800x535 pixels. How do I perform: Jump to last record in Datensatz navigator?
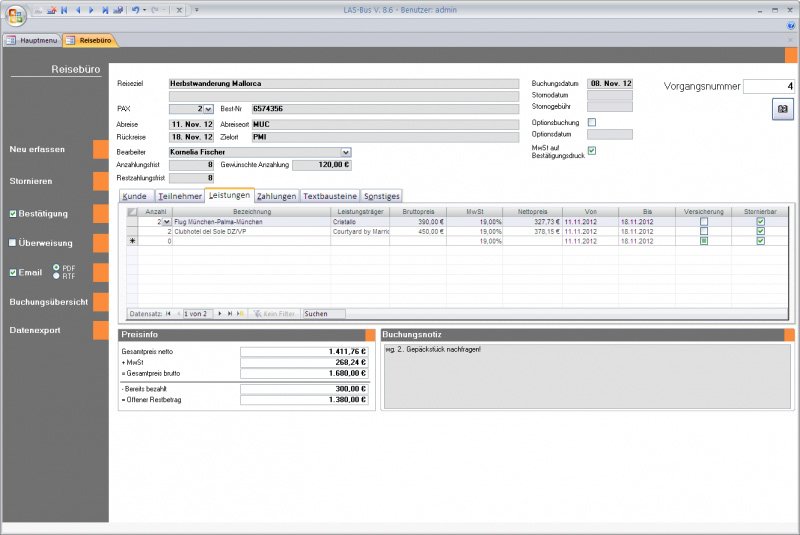(x=230, y=313)
